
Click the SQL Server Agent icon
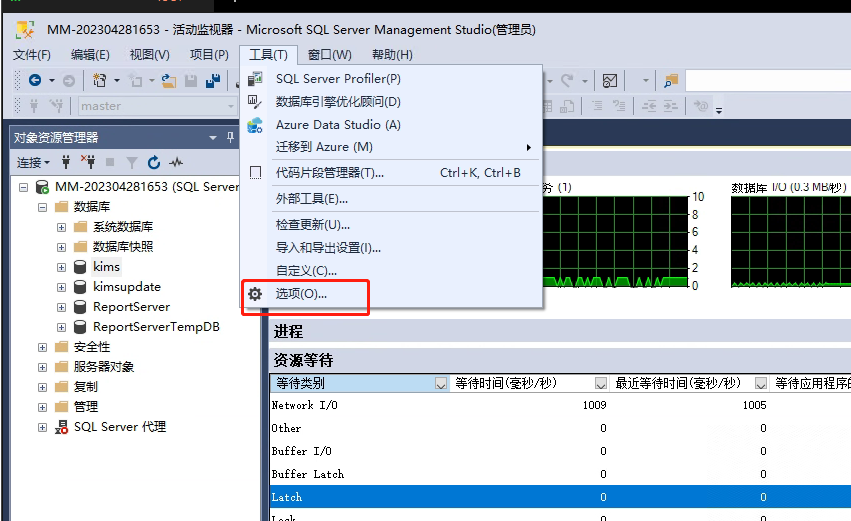click(x=61, y=427)
